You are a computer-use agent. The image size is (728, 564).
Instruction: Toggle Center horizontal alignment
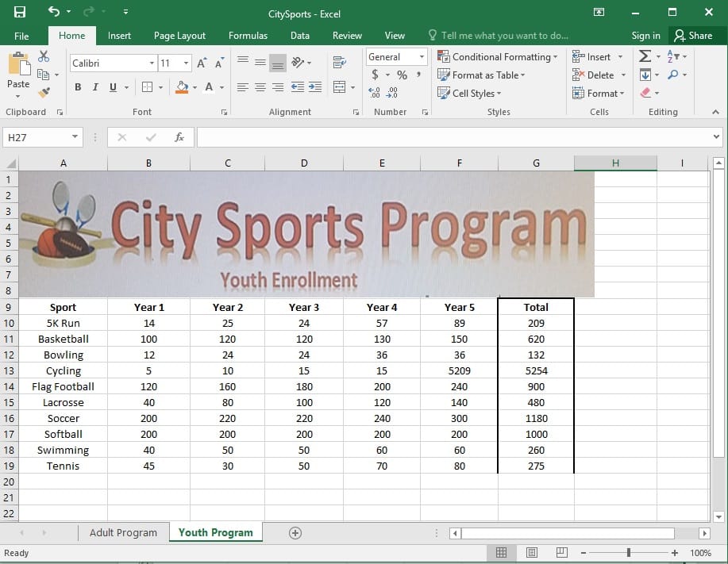260,87
